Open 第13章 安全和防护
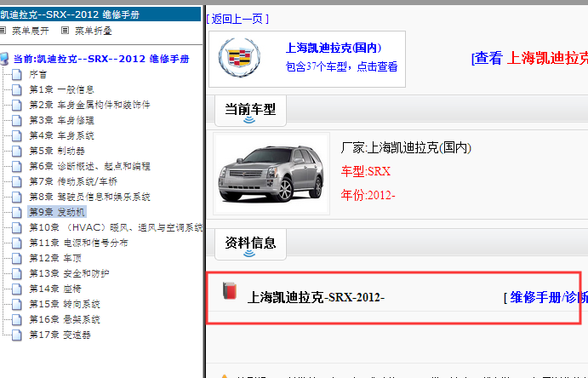The height and width of the screenshot is (378, 588). (x=69, y=274)
